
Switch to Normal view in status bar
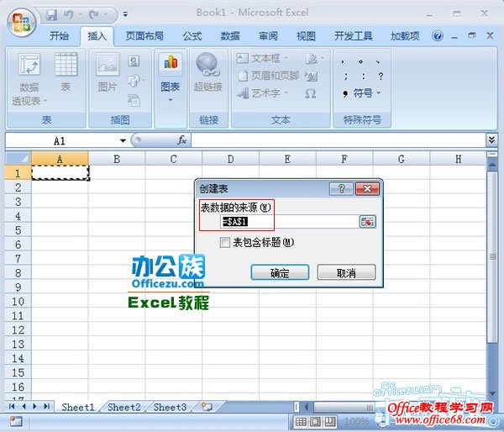(x=301, y=421)
